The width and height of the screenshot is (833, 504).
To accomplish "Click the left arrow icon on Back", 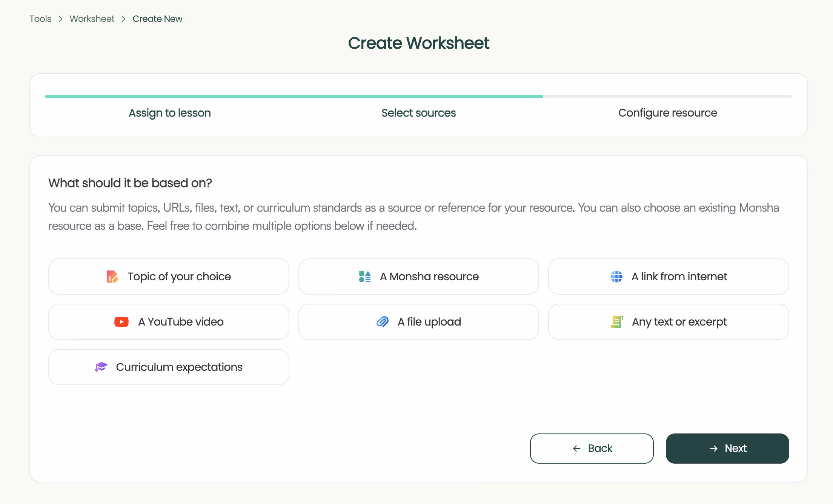I will pos(577,449).
